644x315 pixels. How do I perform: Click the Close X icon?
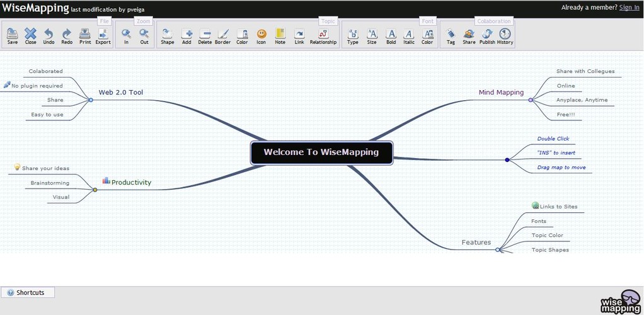click(30, 36)
